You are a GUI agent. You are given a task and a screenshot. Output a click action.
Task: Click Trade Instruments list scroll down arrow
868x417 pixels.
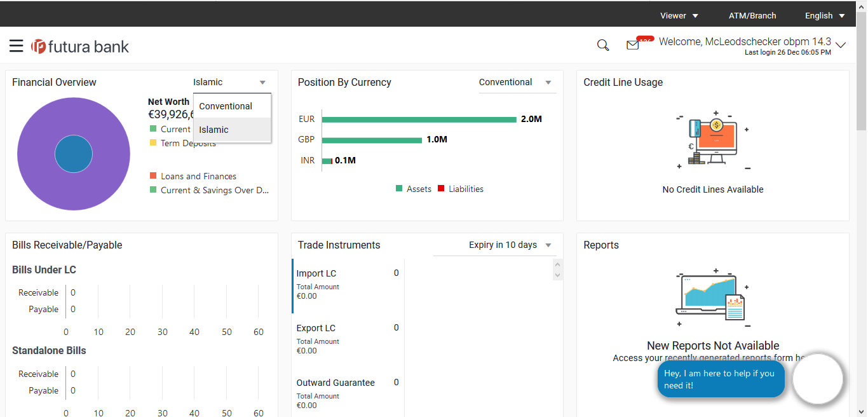pyautogui.click(x=558, y=275)
